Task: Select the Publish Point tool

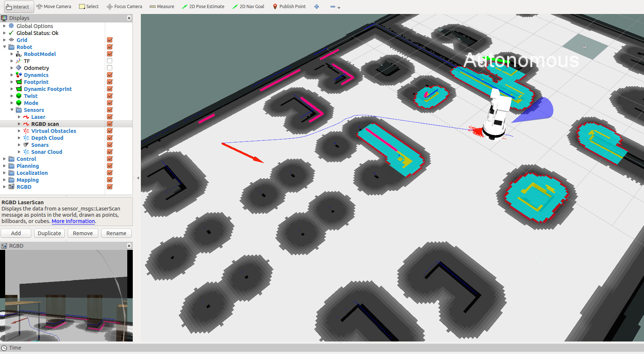Action: 289,7
